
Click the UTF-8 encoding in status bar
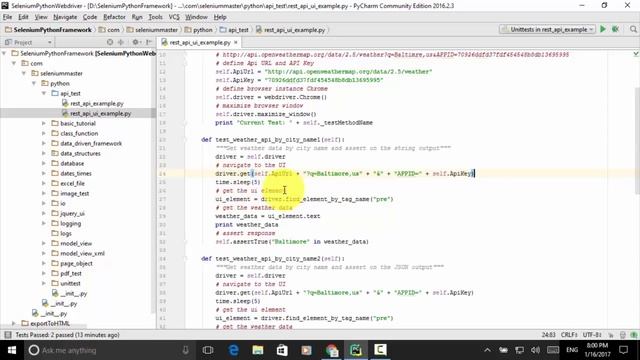coord(592,335)
